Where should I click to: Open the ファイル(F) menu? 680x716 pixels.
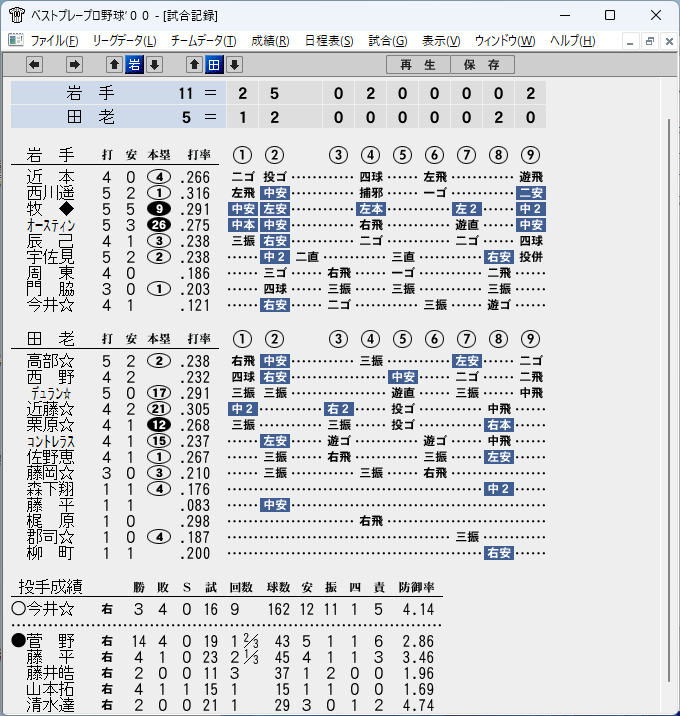click(x=54, y=41)
